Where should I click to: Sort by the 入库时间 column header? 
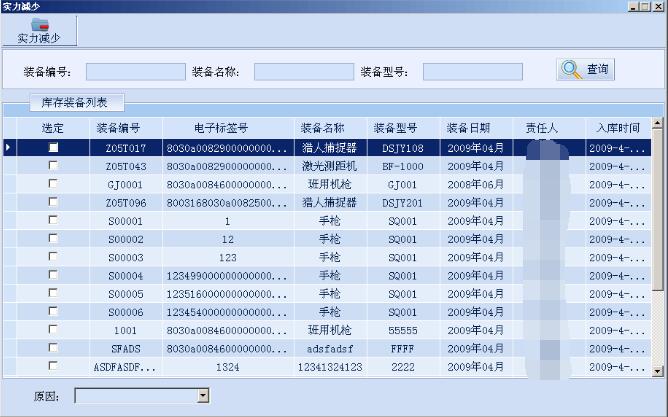618,128
